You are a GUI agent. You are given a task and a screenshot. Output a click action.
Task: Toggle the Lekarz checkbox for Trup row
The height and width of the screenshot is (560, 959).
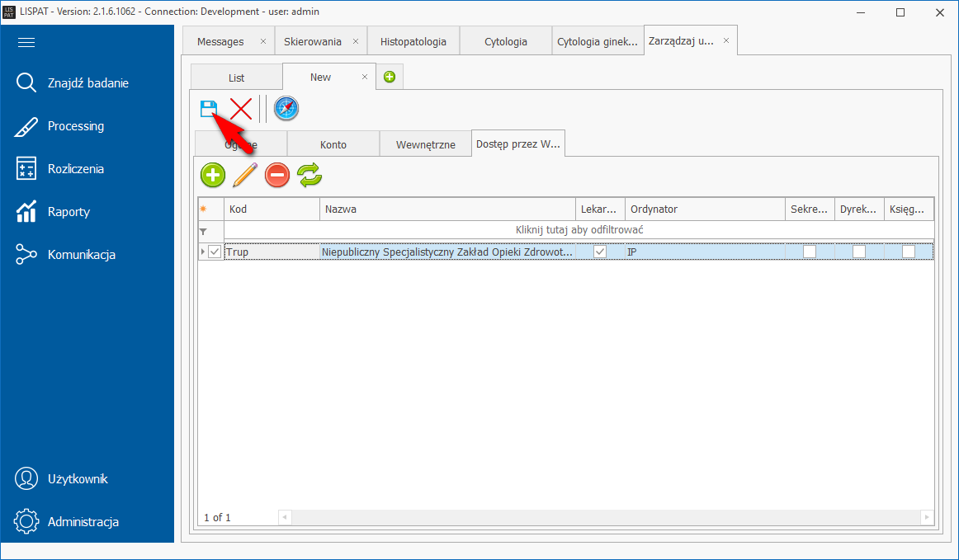pos(600,252)
